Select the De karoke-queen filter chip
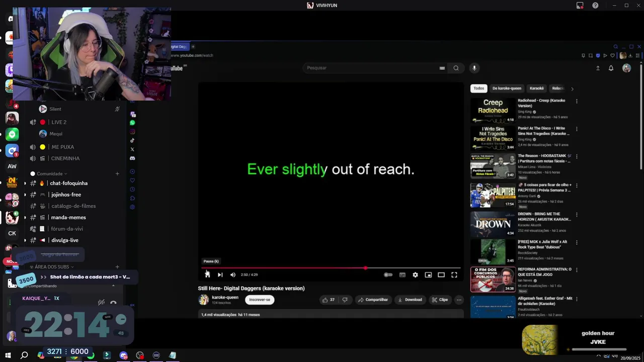This screenshot has width=644, height=362. (x=507, y=88)
